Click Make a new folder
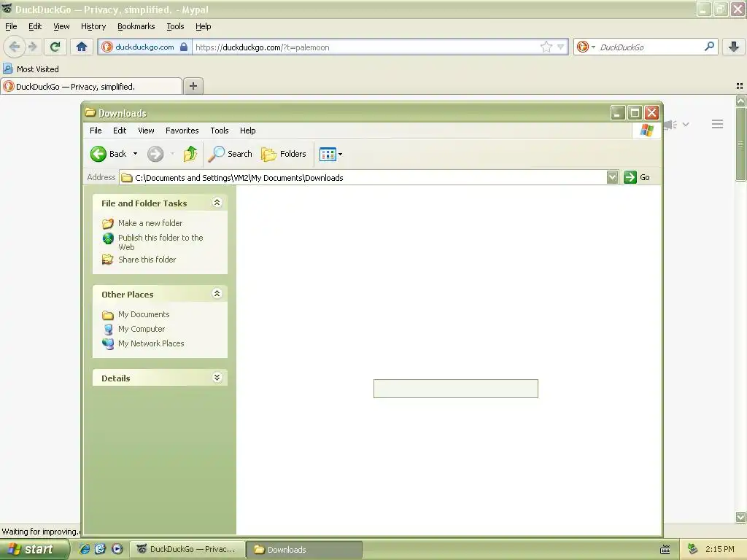Image resolution: width=747 pixels, height=560 pixels. point(150,223)
